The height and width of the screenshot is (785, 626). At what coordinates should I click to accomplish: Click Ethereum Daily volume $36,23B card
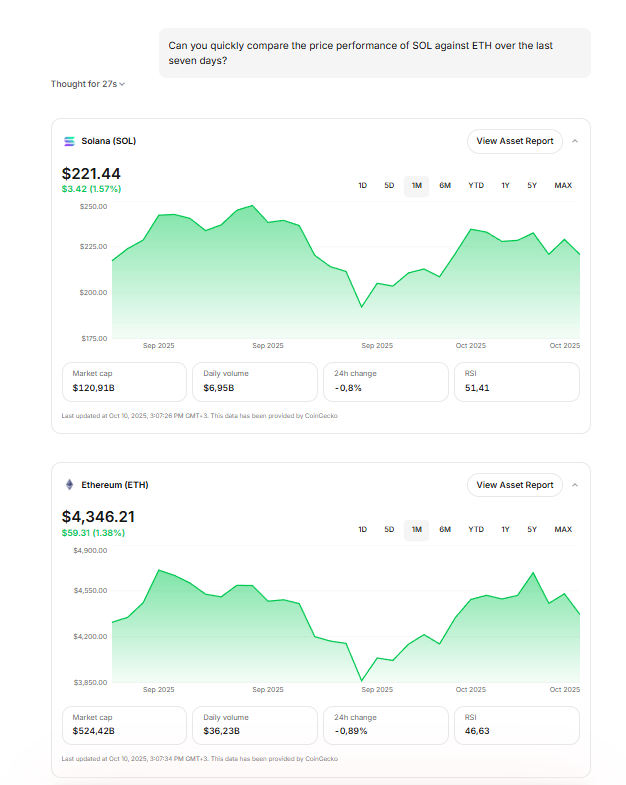(255, 725)
